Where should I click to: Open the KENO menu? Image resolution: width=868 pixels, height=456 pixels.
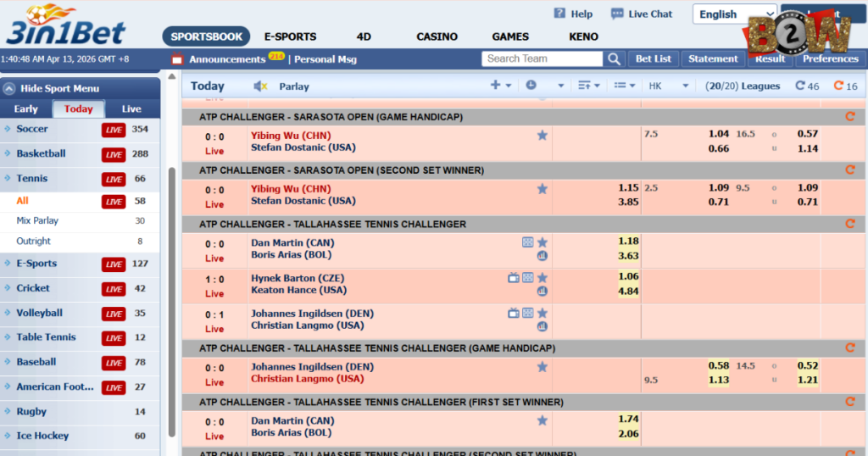tap(583, 36)
